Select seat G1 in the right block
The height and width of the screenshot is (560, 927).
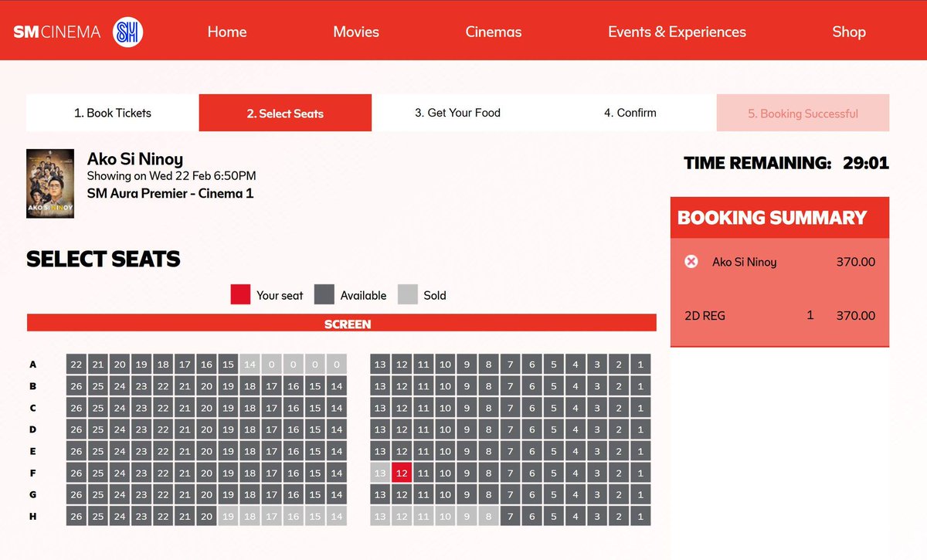coord(640,494)
